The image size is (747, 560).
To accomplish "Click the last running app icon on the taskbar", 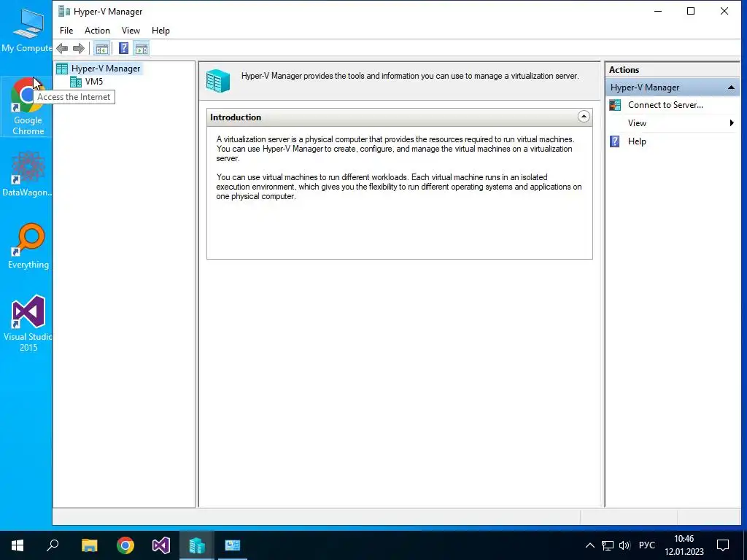I will [x=233, y=545].
